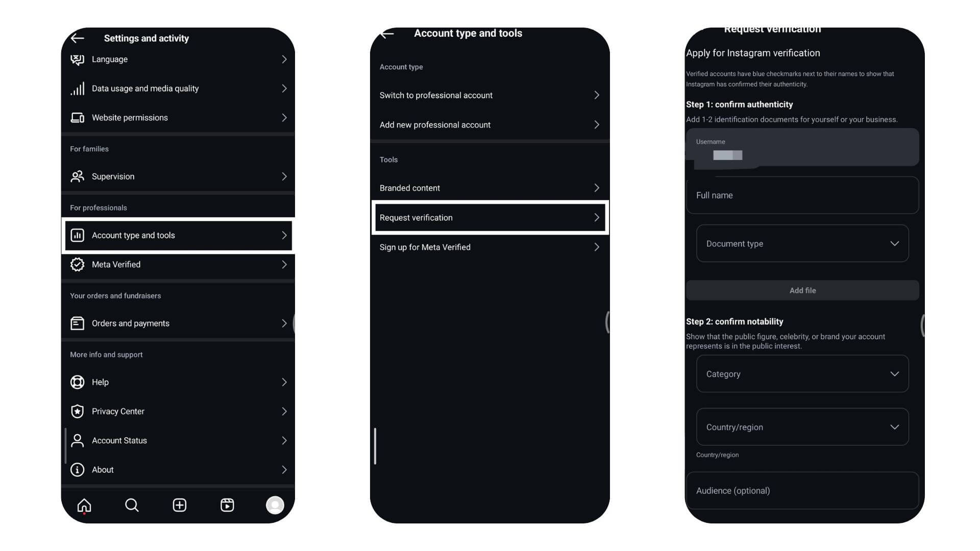The height and width of the screenshot is (551, 980).
Task: Open Supervision family settings
Action: (x=178, y=176)
